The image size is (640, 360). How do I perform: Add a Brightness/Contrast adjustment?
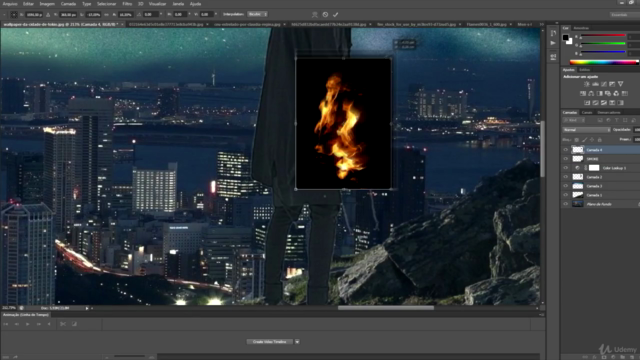pos(587,84)
